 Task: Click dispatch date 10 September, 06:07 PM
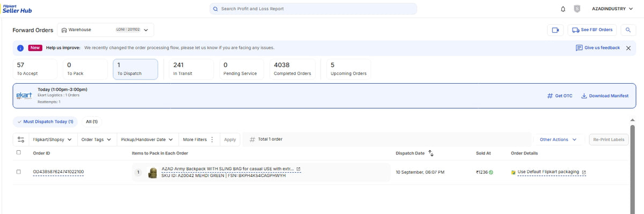point(420,172)
